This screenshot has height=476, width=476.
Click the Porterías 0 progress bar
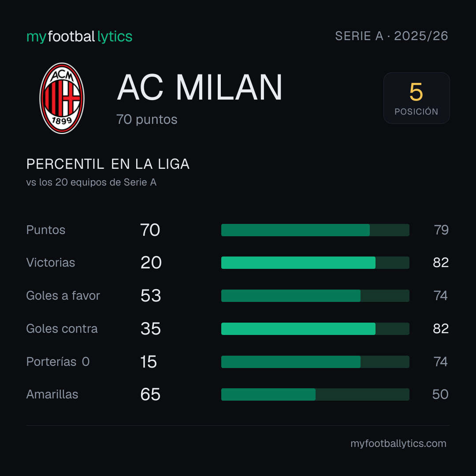315,362
